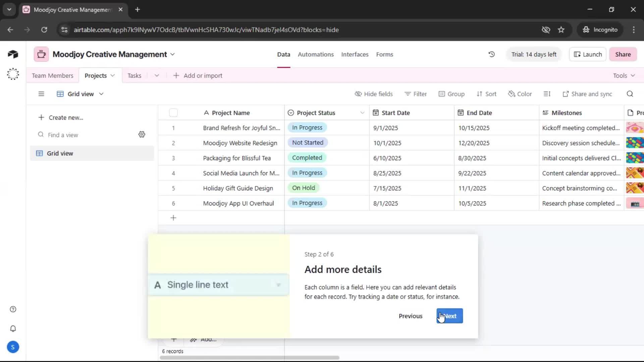Click the End Date 12/20/2025 cell
Image resolution: width=644 pixels, height=362 pixels.
click(496, 143)
